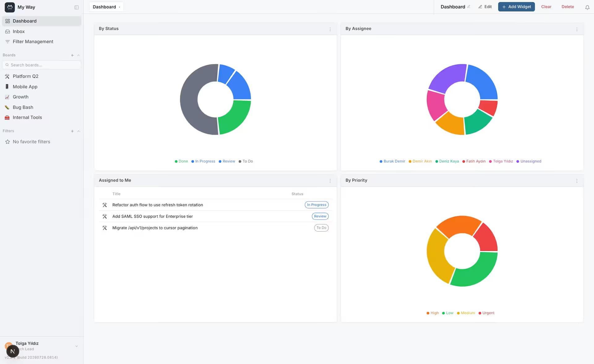Focus the Search boards field
This screenshot has width=594, height=364.
pos(41,65)
